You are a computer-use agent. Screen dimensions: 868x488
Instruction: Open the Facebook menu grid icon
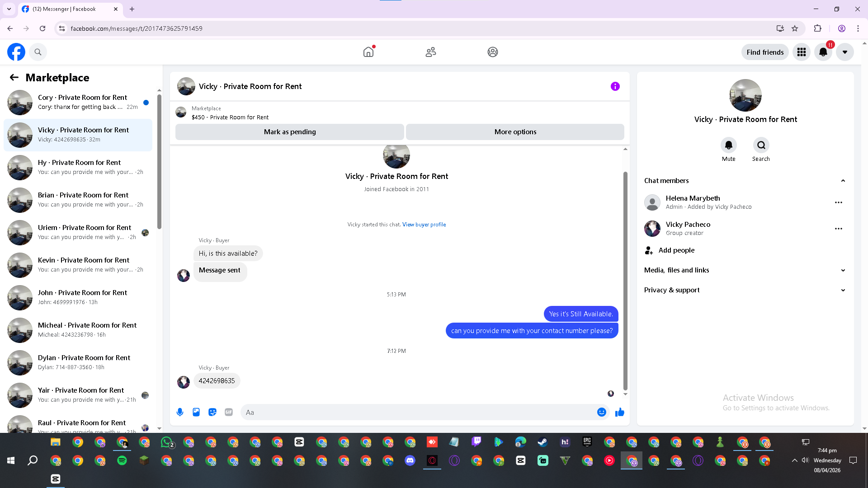[801, 52]
